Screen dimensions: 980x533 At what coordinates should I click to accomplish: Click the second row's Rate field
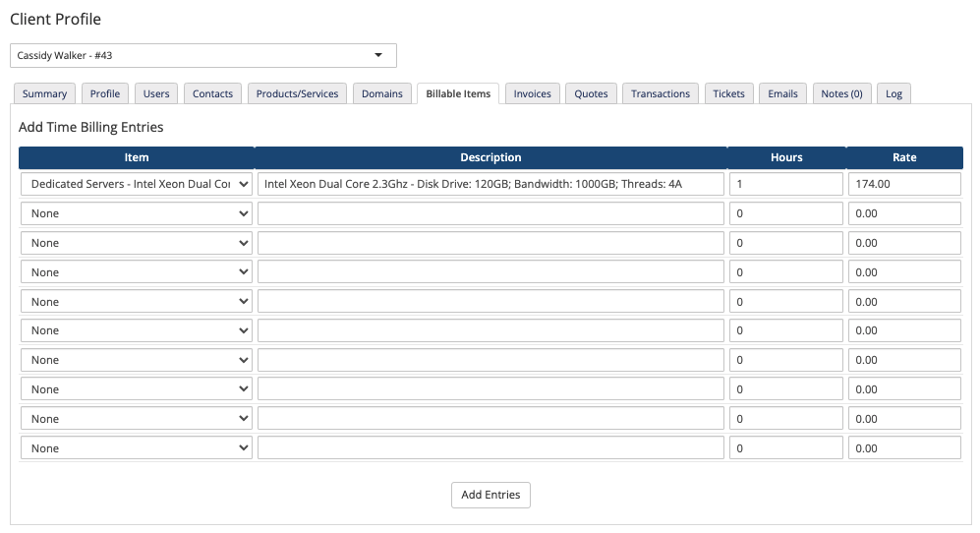coord(904,213)
